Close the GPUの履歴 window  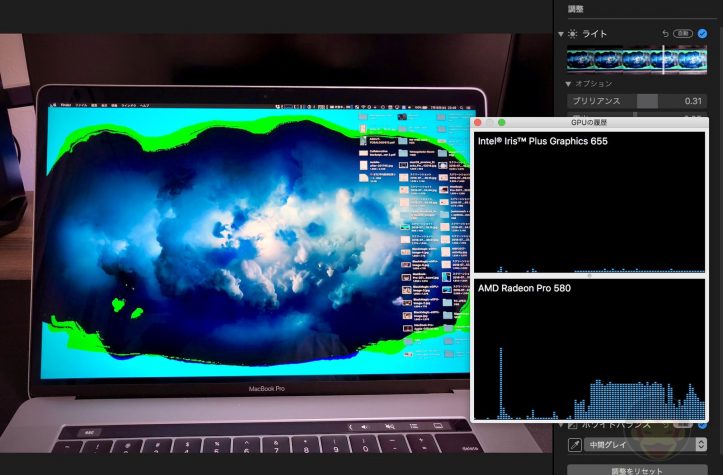pyautogui.click(x=478, y=122)
